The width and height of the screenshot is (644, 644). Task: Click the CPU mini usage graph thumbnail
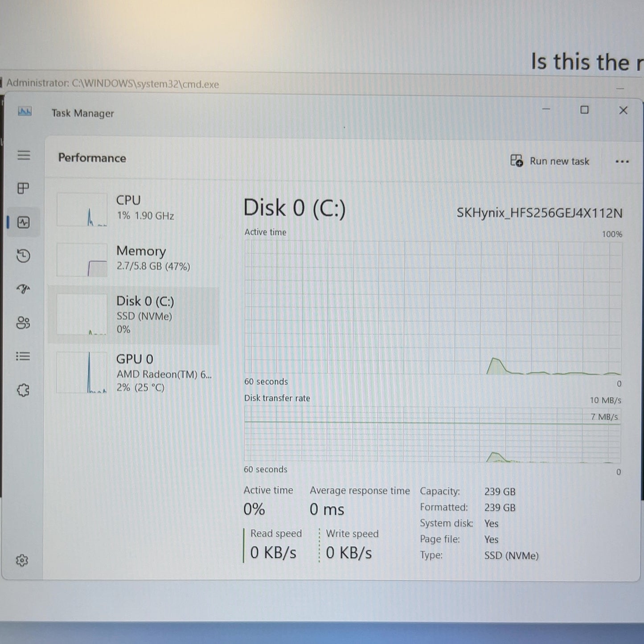82,209
